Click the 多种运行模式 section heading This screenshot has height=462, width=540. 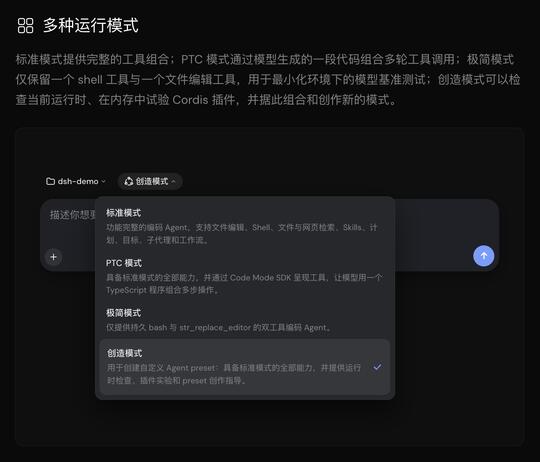click(x=91, y=25)
